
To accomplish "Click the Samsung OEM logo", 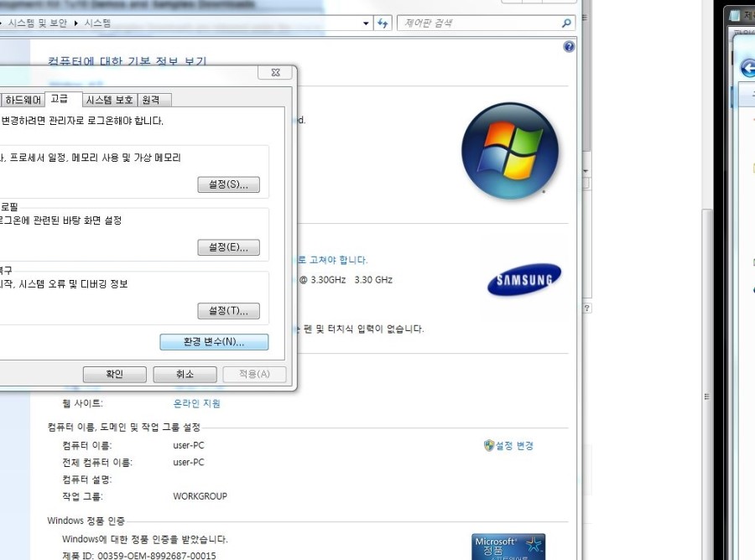I will tap(523, 279).
